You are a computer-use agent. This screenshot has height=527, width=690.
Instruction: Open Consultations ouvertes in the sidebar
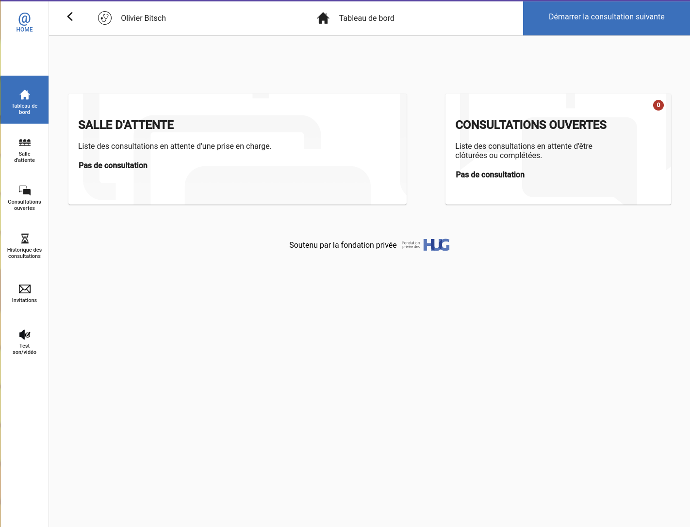pos(25,198)
